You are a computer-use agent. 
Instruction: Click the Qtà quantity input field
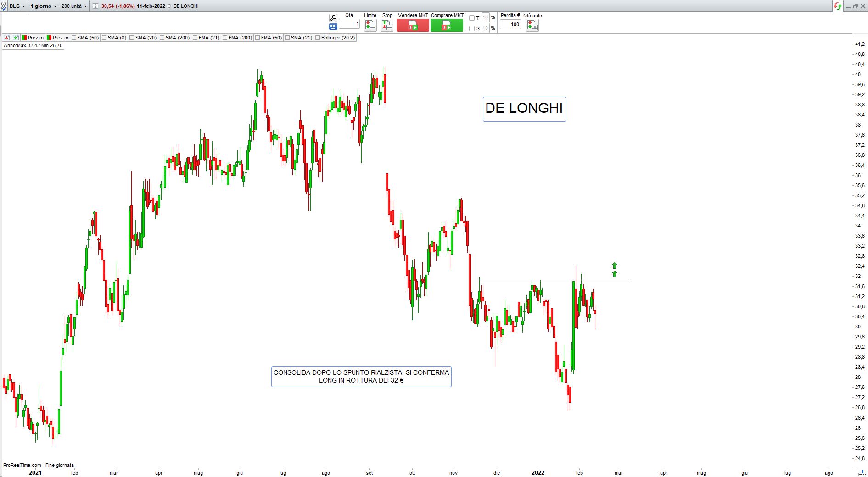pos(349,24)
